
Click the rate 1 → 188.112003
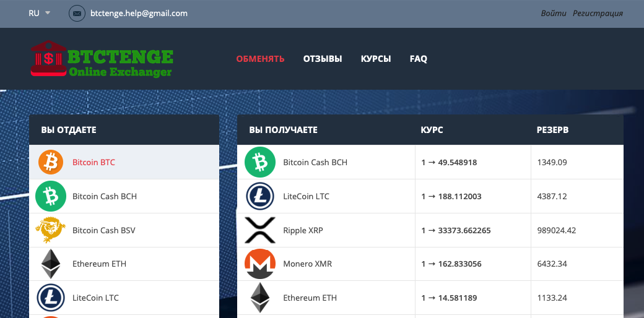pos(451,197)
